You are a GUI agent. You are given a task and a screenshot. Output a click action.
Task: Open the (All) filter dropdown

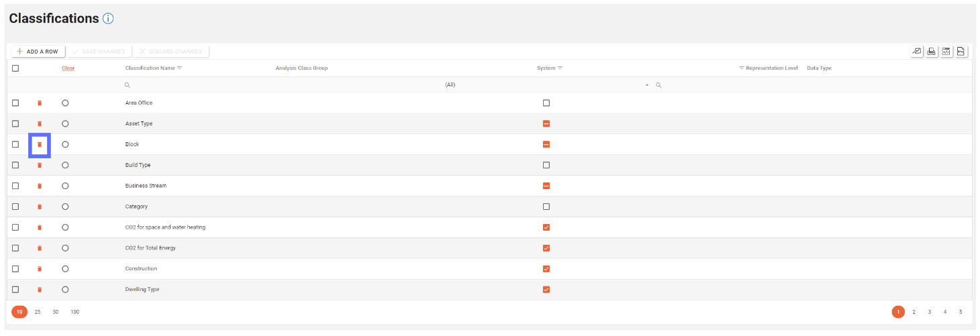(647, 85)
